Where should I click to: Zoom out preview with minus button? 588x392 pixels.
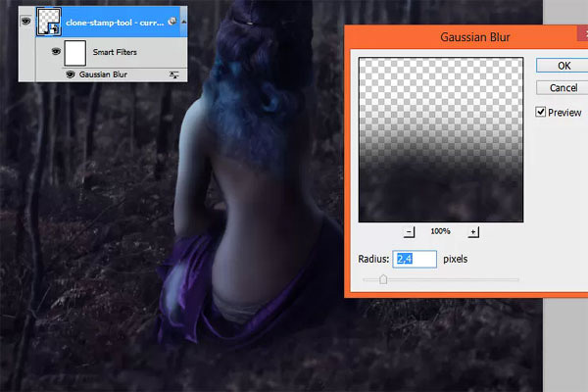(x=410, y=232)
